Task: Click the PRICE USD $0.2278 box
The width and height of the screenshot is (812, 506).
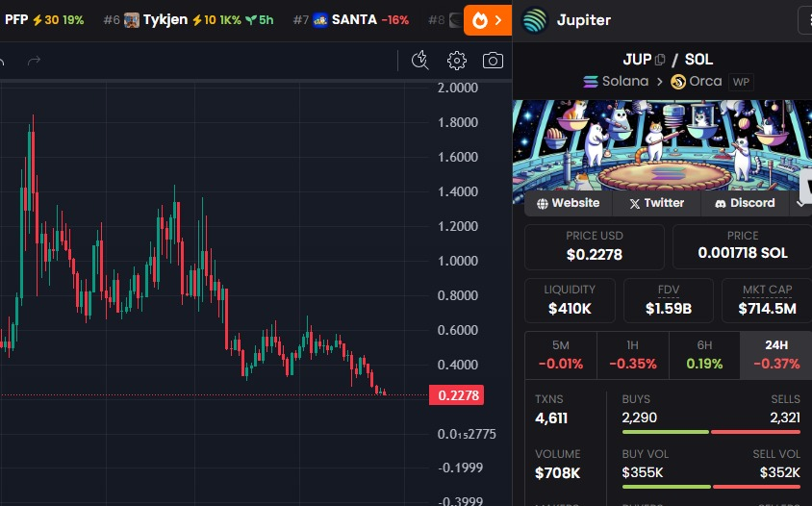Action: pyautogui.click(x=594, y=246)
